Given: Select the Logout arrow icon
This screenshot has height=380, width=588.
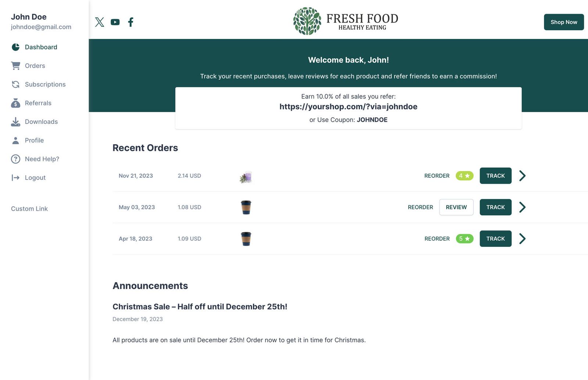Looking at the screenshot, I should (x=15, y=178).
